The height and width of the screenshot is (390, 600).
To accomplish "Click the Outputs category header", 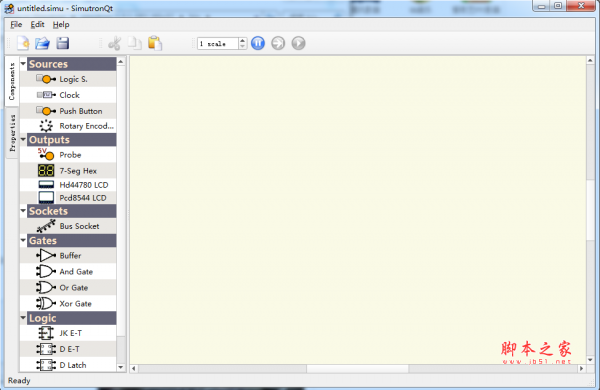I will [72, 140].
